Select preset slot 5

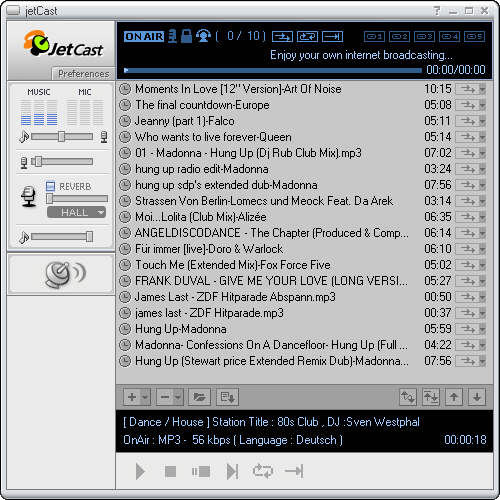pos(474,36)
